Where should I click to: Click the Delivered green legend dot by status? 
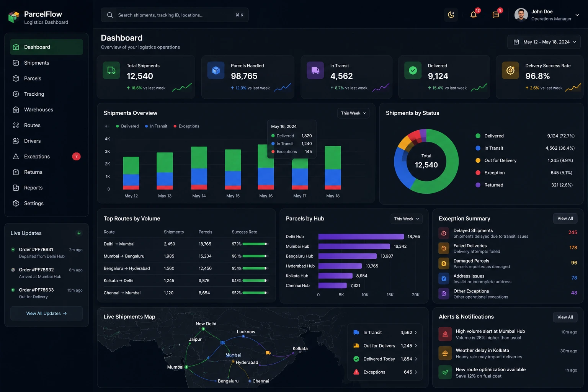478,136
